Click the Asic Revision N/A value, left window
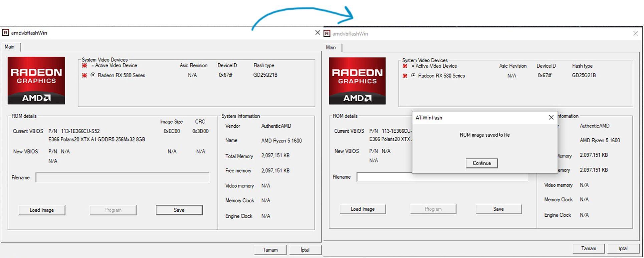The image size is (644, 258). 192,75
